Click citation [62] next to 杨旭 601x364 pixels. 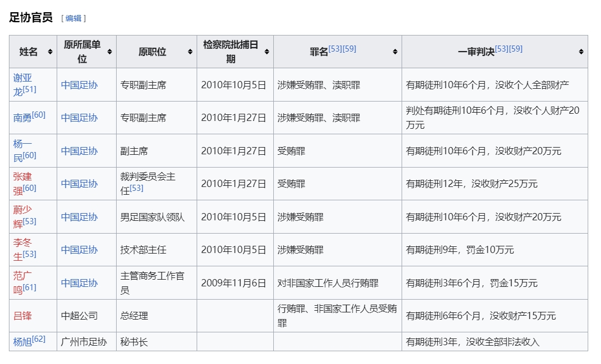point(39,339)
